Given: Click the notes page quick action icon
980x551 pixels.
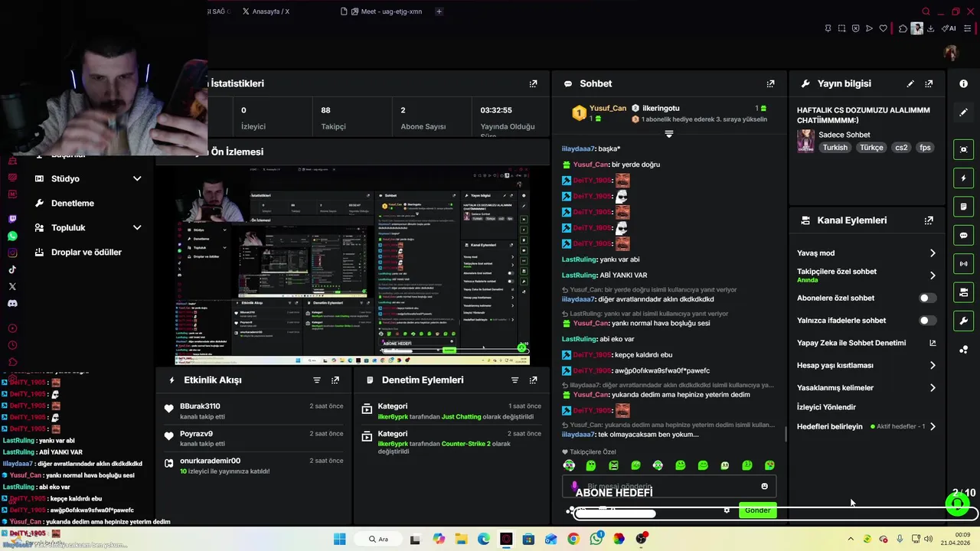Looking at the screenshot, I should [963, 207].
